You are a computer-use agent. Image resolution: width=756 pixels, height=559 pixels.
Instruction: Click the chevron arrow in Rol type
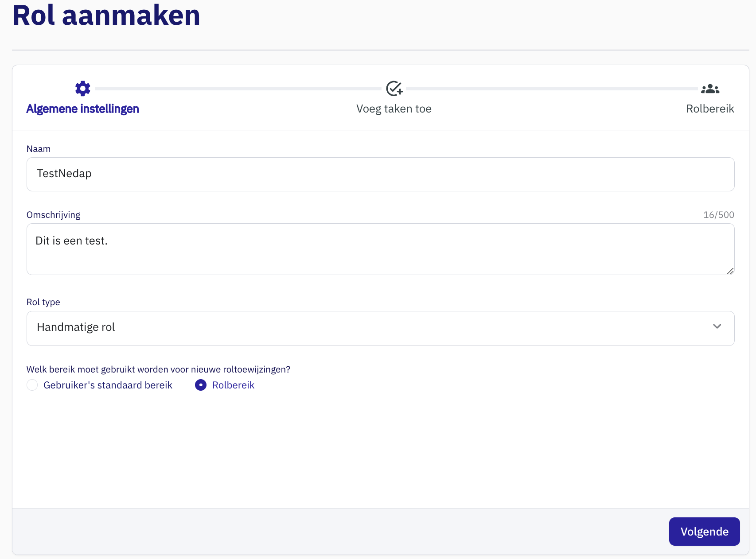coord(717,326)
